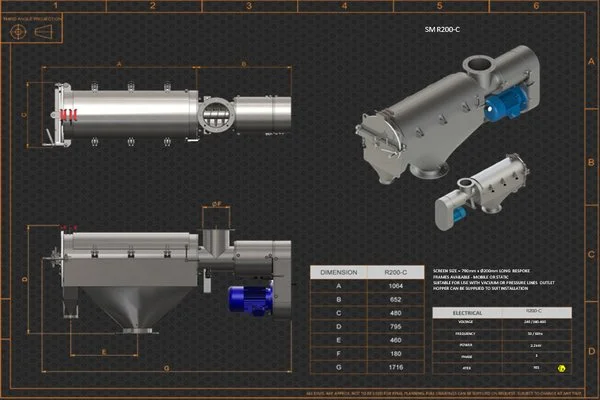
Task: Click column marker 5 on top border
Action: pyautogui.click(x=440, y=5)
